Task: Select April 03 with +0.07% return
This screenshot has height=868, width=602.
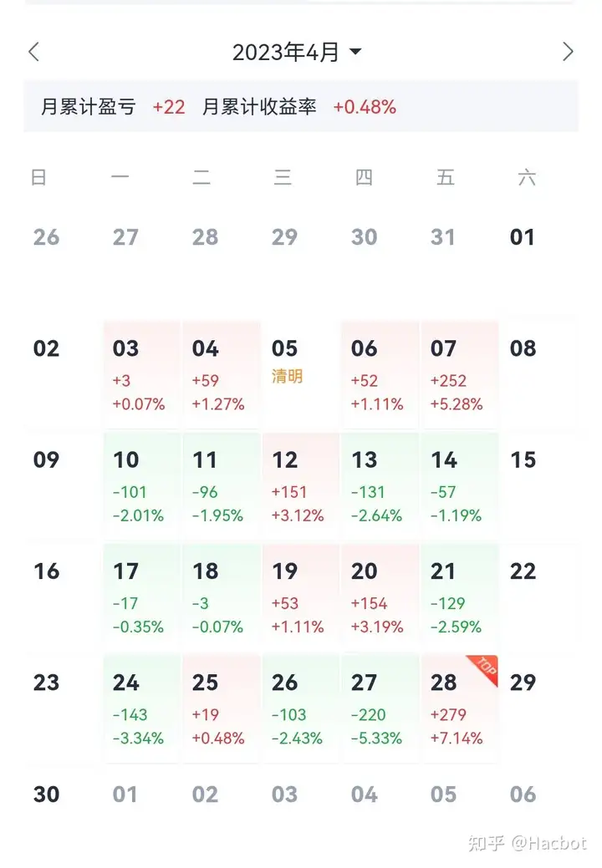Action: (142, 375)
